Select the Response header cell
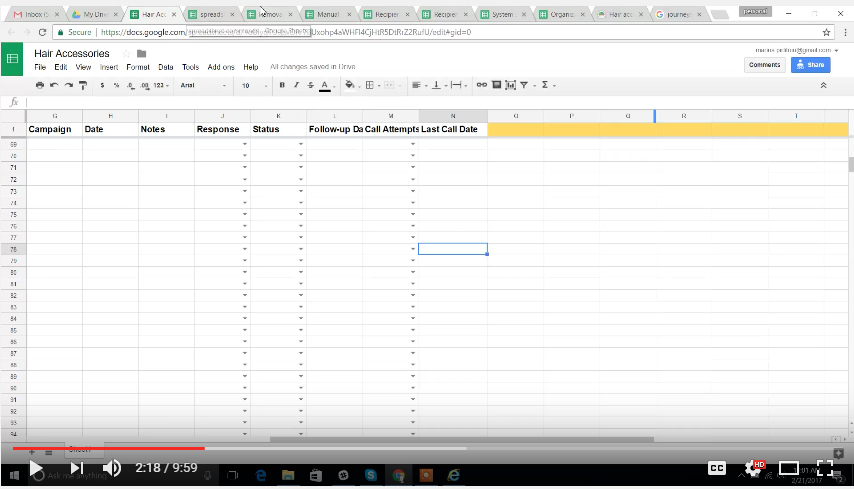 click(x=222, y=129)
